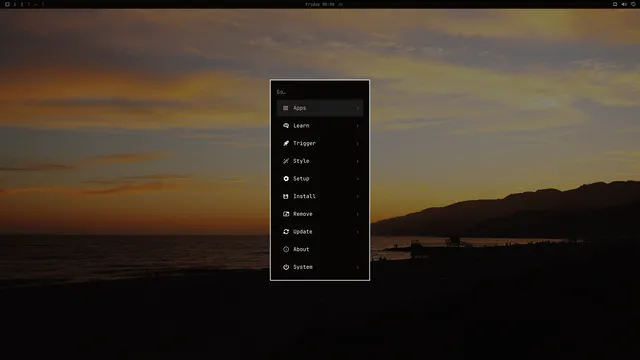Open the Install menu label
Screen dimensions: 640x360
click(x=304, y=196)
